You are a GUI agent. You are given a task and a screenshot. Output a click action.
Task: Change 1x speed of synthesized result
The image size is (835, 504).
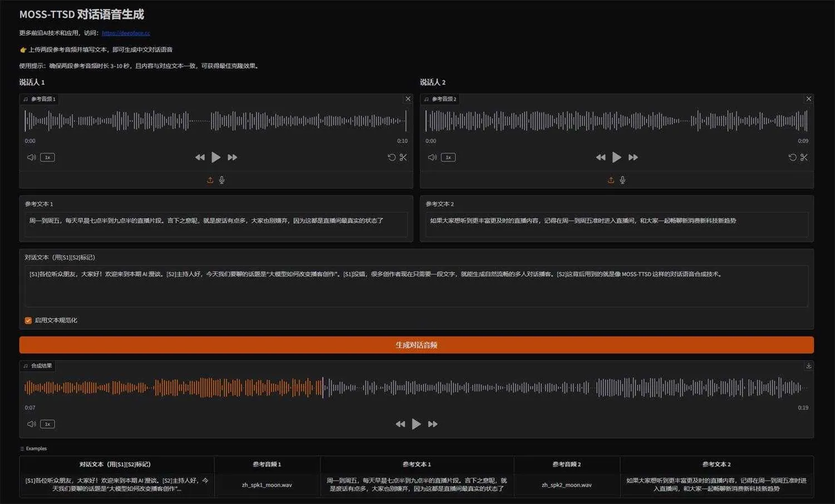(x=47, y=424)
